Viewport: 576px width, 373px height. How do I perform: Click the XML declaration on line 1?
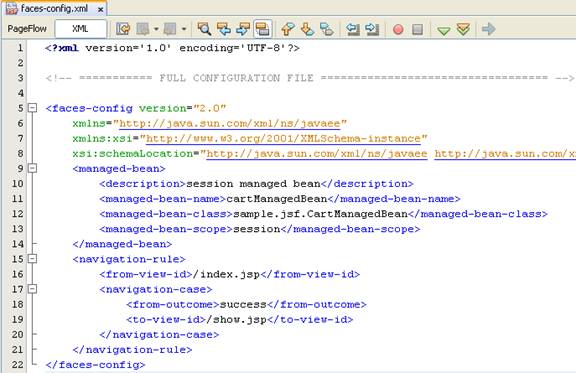tap(172, 48)
